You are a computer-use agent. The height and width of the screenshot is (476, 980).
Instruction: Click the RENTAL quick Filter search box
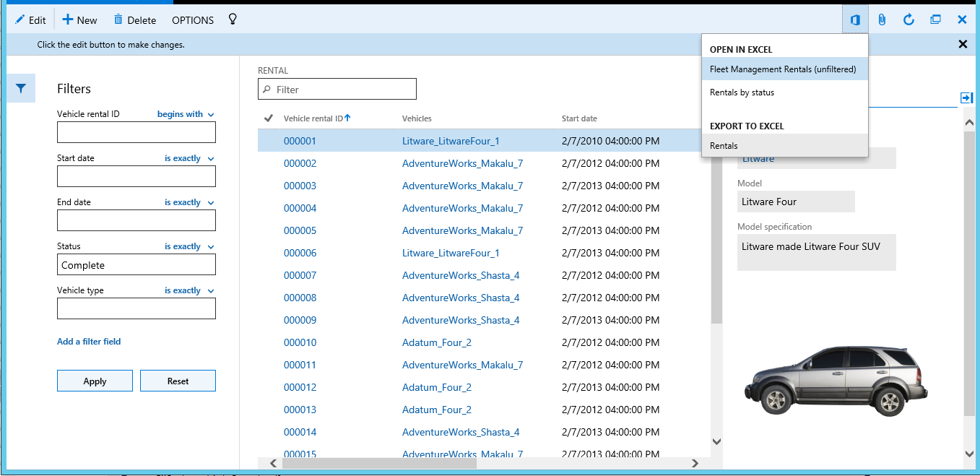[x=337, y=89]
